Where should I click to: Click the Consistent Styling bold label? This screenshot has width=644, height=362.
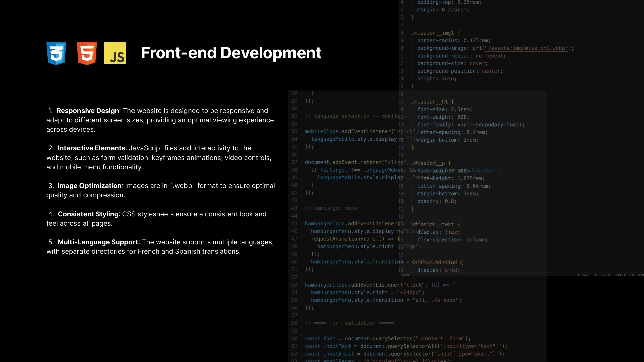point(88,214)
